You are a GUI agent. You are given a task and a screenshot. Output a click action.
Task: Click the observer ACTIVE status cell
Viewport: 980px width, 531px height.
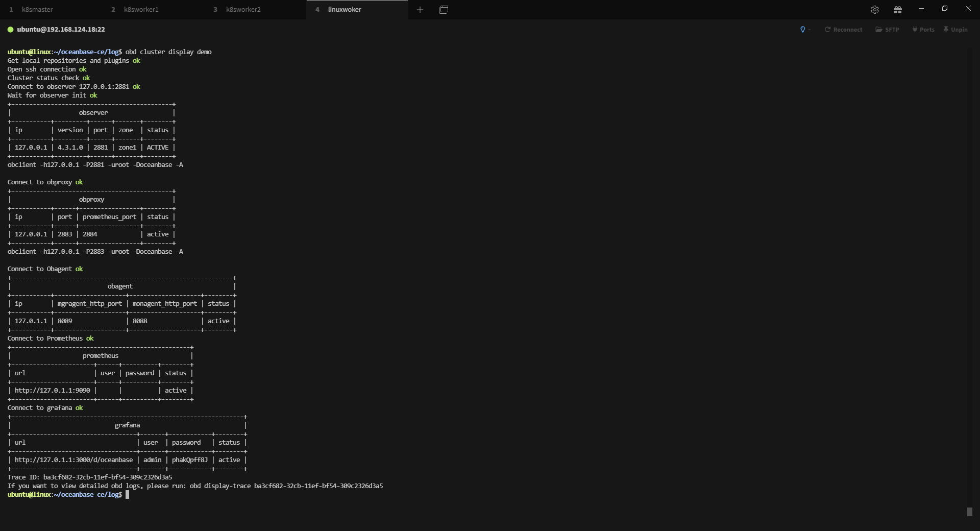[x=158, y=148]
